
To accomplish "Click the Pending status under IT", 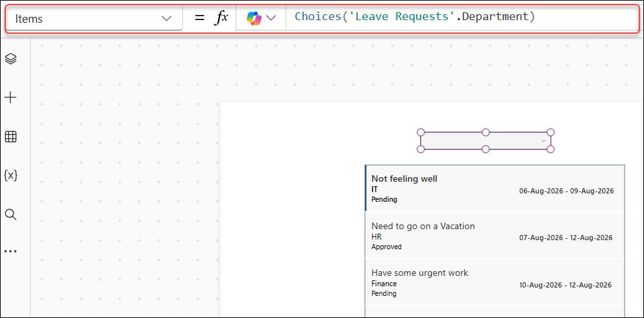I will (x=384, y=199).
